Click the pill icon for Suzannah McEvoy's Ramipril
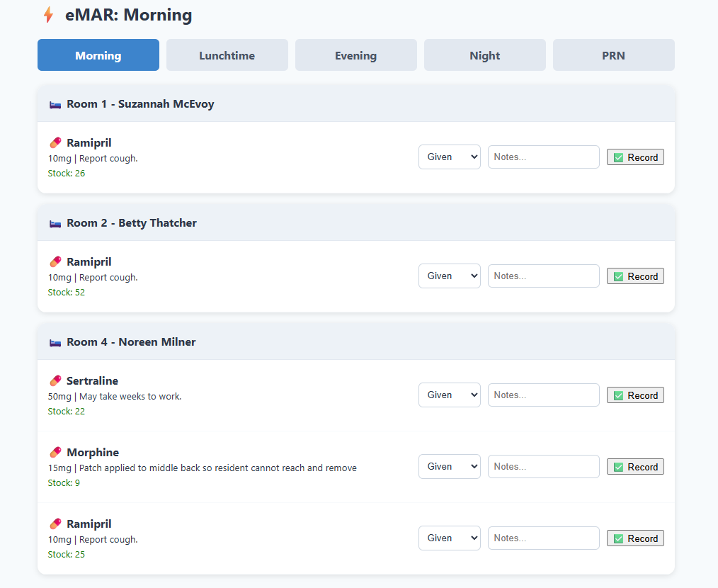The height and width of the screenshot is (588, 718). click(55, 143)
